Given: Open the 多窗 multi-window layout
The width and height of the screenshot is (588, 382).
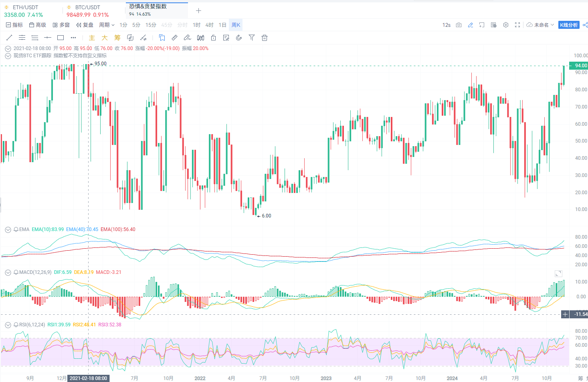Looking at the screenshot, I should coord(61,25).
